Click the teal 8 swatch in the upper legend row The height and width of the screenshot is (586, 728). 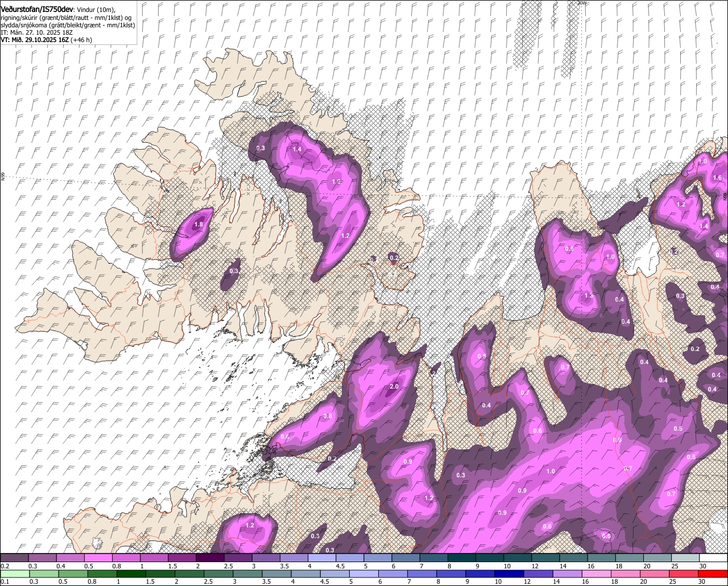coord(462,558)
